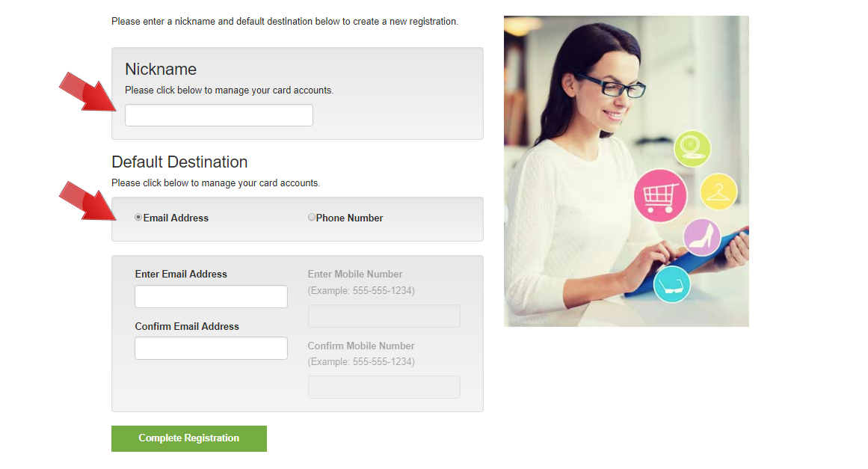This screenshot has height=469, width=868.
Task: Click the pink shopping cart icon
Action: [x=660, y=195]
